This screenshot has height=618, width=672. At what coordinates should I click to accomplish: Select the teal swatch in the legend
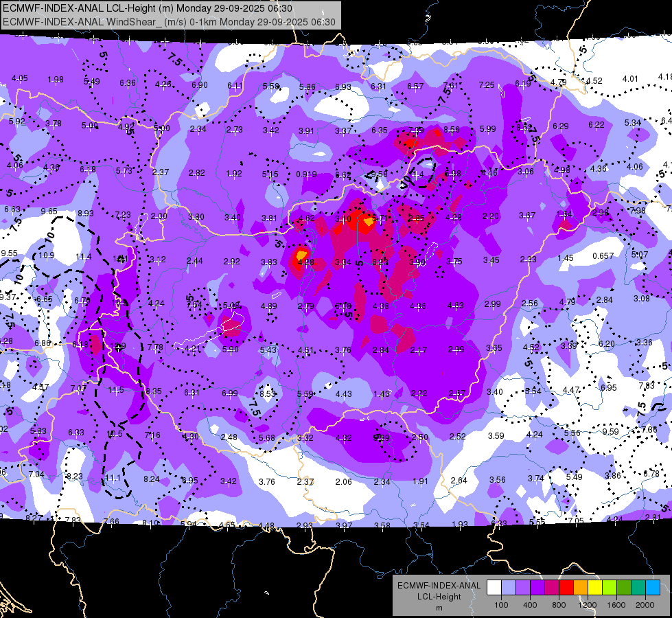tap(638, 588)
